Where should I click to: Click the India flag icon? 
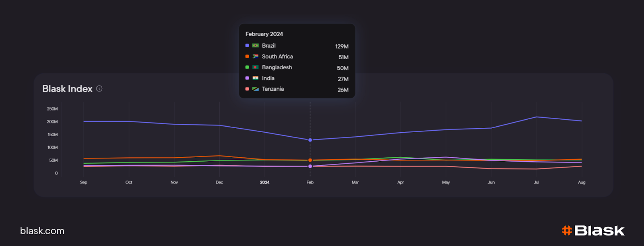click(255, 78)
